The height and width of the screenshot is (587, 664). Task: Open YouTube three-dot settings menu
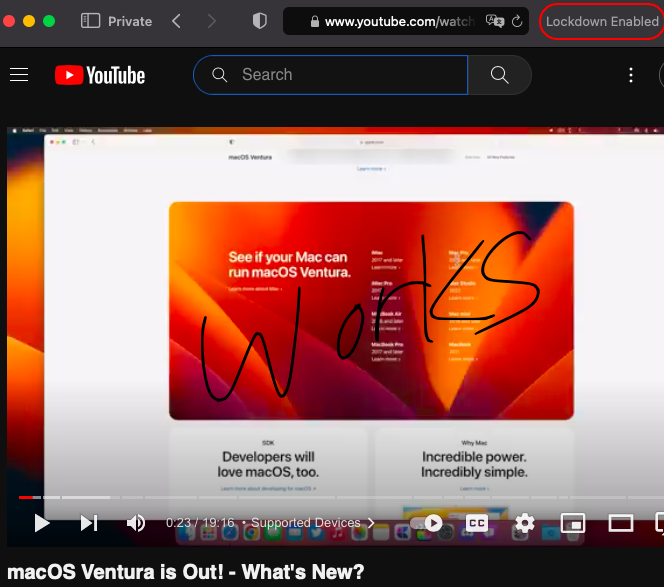click(631, 75)
